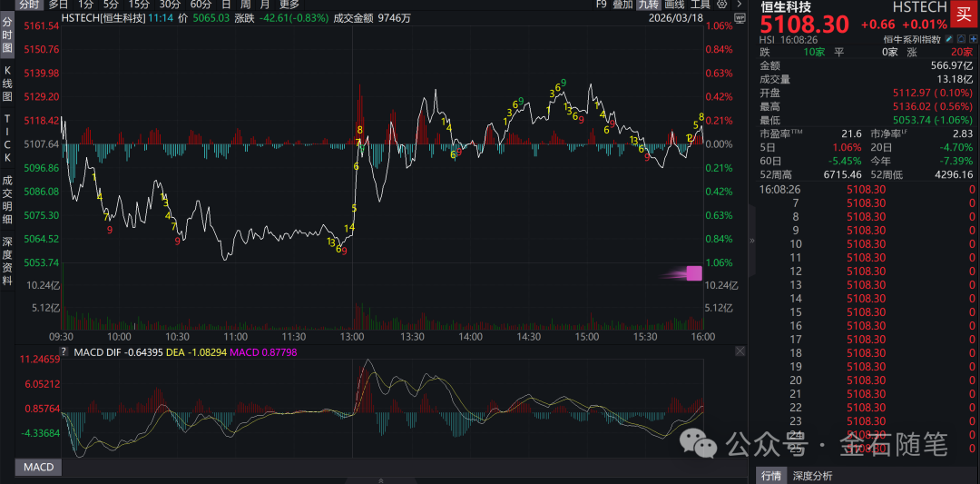This screenshot has height=484, width=980.
Task: Click the 恒生系列指数 link
Action: pyautogui.click(x=913, y=39)
